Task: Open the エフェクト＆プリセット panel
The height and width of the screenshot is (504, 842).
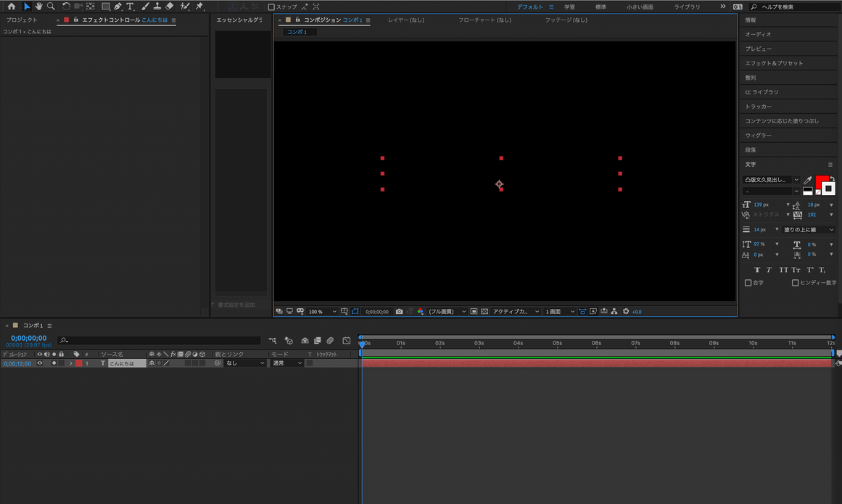Action: [774, 63]
